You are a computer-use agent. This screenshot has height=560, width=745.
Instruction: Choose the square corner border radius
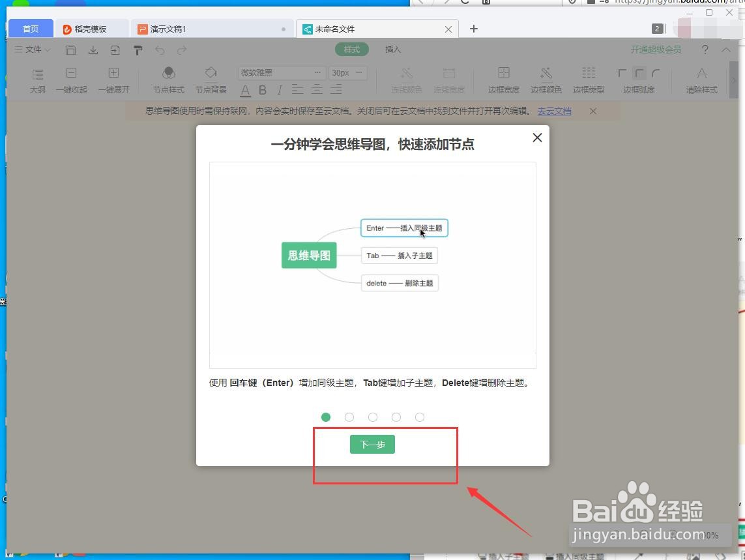(622, 73)
